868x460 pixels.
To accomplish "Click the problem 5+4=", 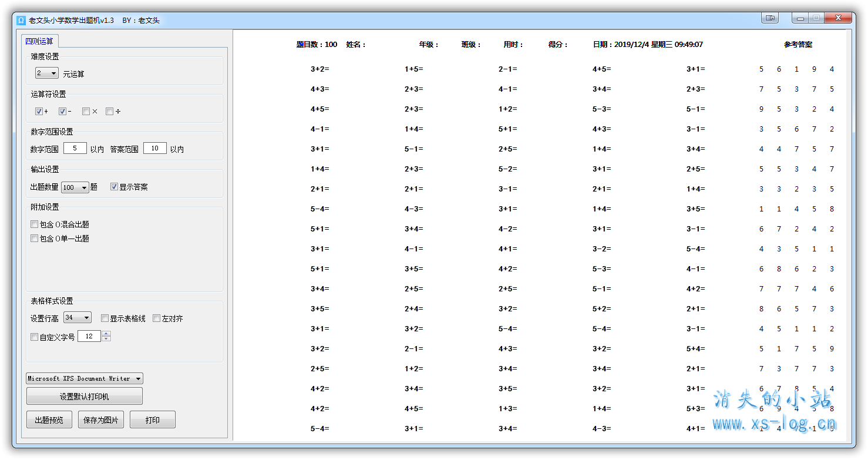I will [696, 349].
